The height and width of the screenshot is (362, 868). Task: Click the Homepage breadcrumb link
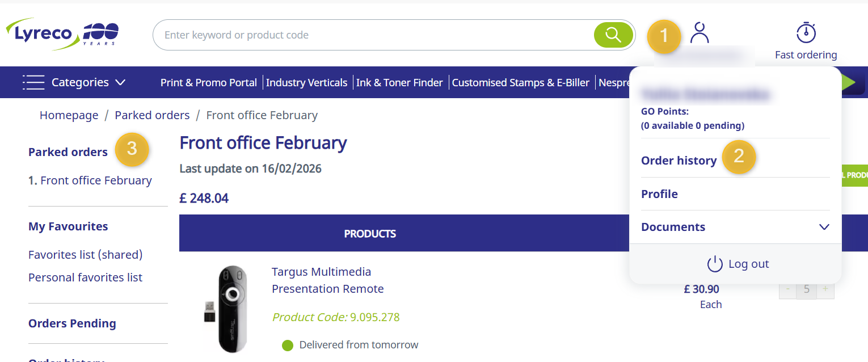coord(69,115)
